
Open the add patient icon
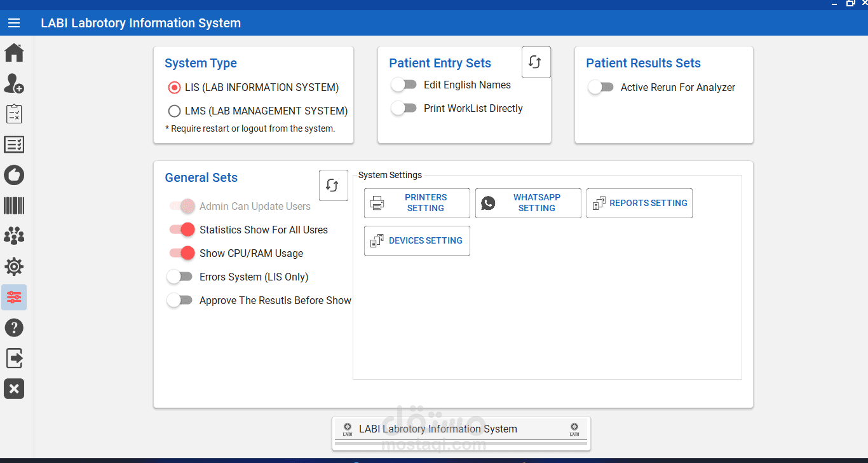[14, 83]
